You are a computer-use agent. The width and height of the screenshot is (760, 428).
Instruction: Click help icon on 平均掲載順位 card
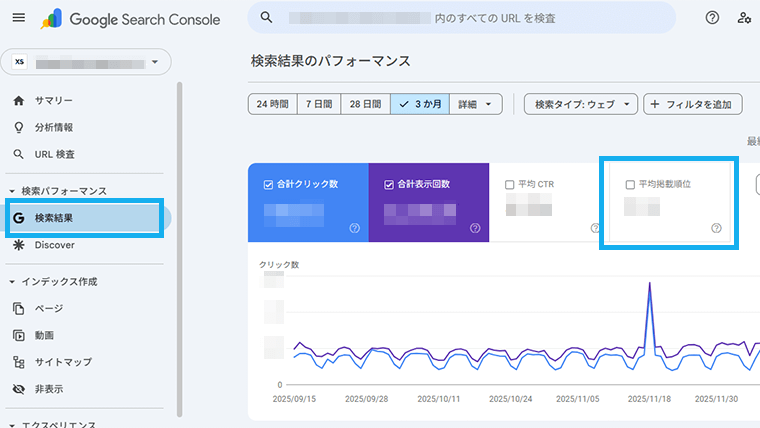coord(716,228)
